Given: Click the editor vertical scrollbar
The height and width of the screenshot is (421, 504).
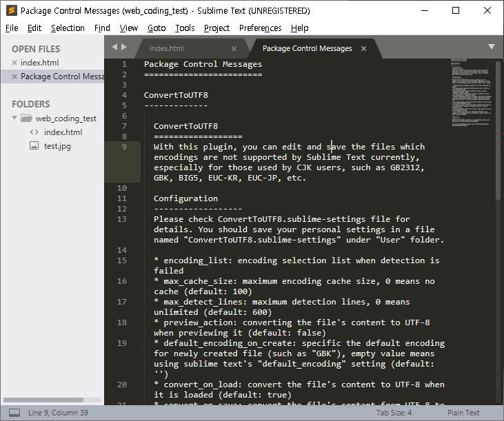Looking at the screenshot, I should pos(498,130).
